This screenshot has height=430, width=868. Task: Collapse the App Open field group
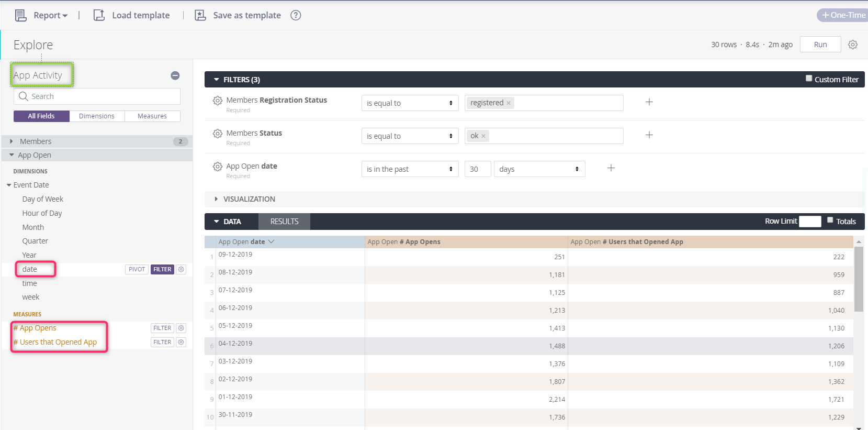tap(97, 155)
